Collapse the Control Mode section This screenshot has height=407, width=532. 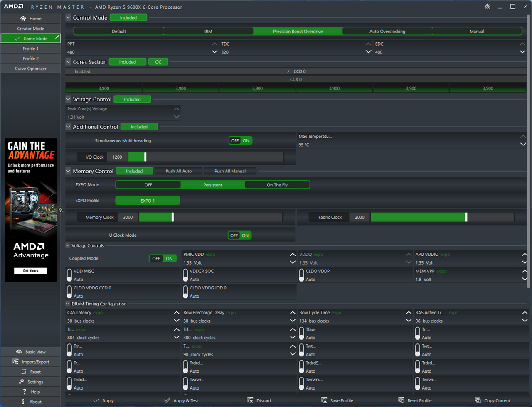coord(68,17)
